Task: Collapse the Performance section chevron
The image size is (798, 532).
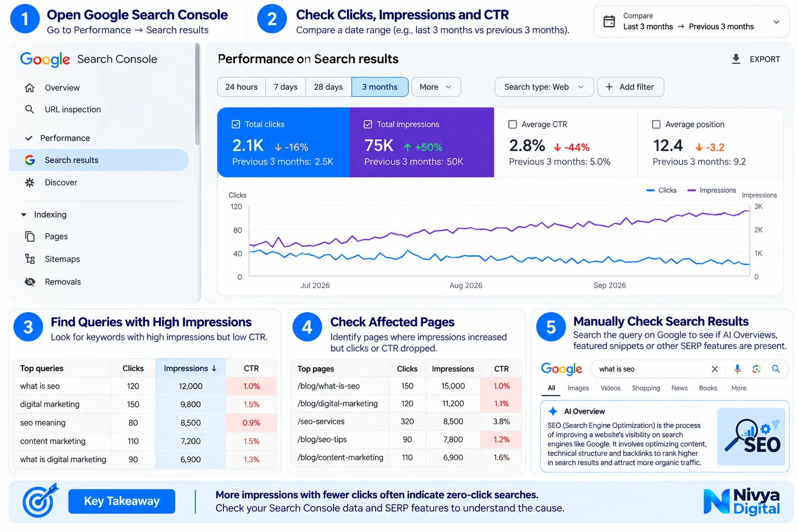Action: tap(29, 138)
